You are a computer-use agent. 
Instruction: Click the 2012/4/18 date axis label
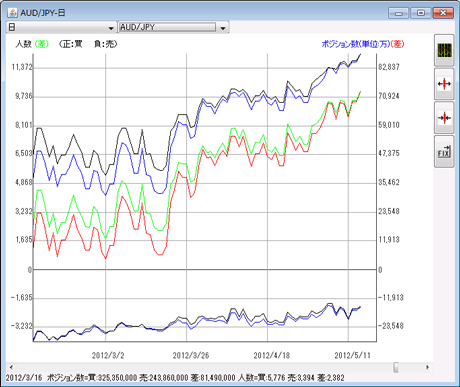[x=272, y=355]
